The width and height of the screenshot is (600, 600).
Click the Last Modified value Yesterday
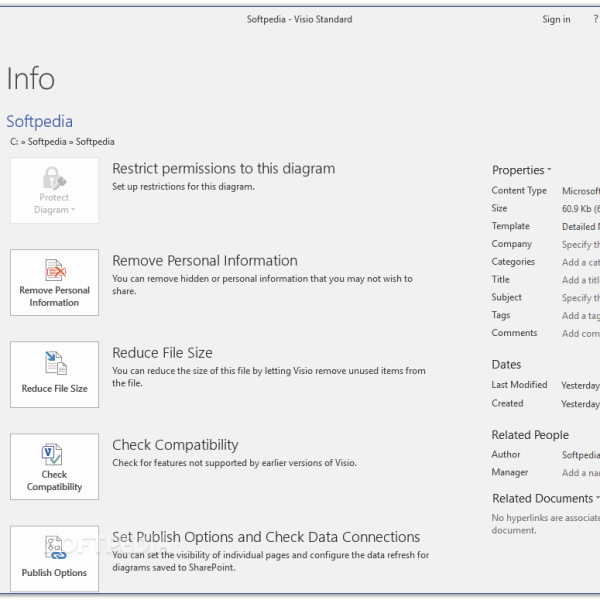point(580,385)
